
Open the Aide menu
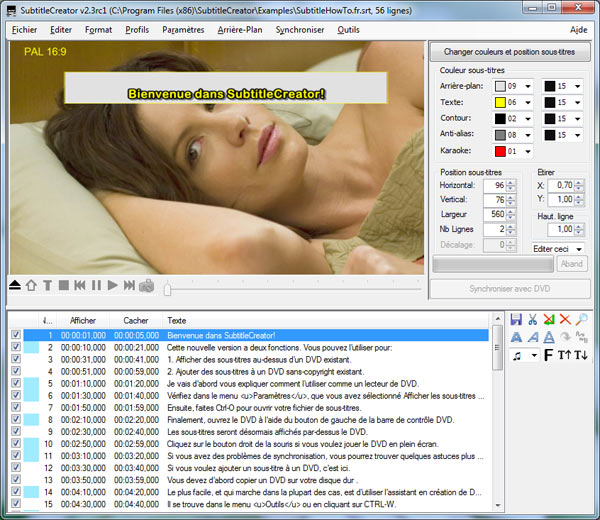click(x=578, y=30)
